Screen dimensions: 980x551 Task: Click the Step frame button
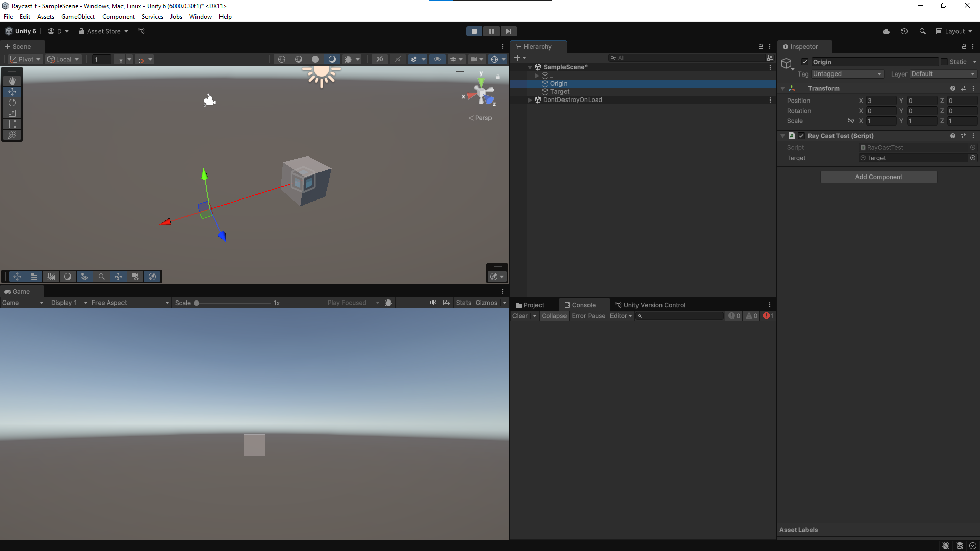508,31
